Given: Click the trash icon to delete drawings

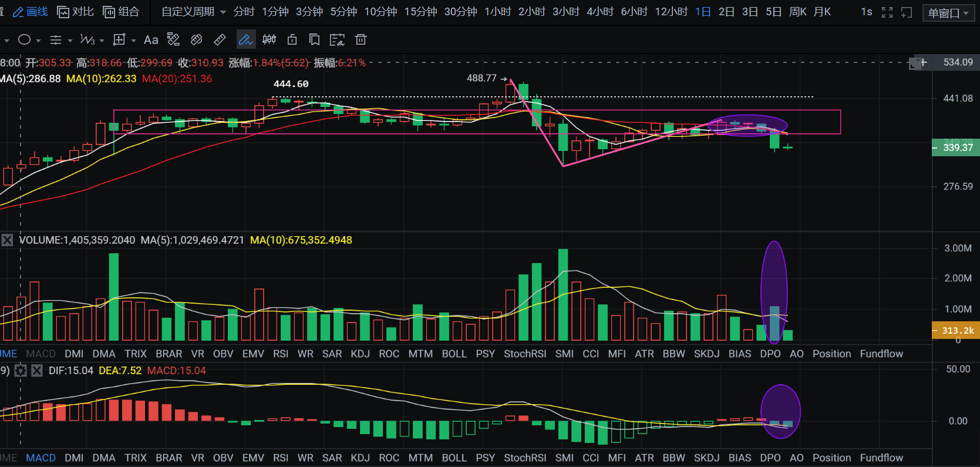Looking at the screenshot, I should click(361, 39).
